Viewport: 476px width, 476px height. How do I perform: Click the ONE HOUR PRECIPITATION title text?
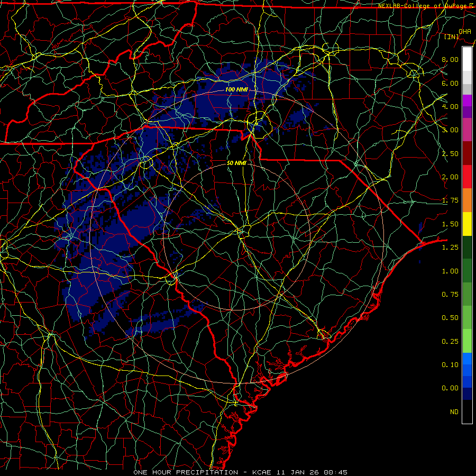tap(186, 472)
